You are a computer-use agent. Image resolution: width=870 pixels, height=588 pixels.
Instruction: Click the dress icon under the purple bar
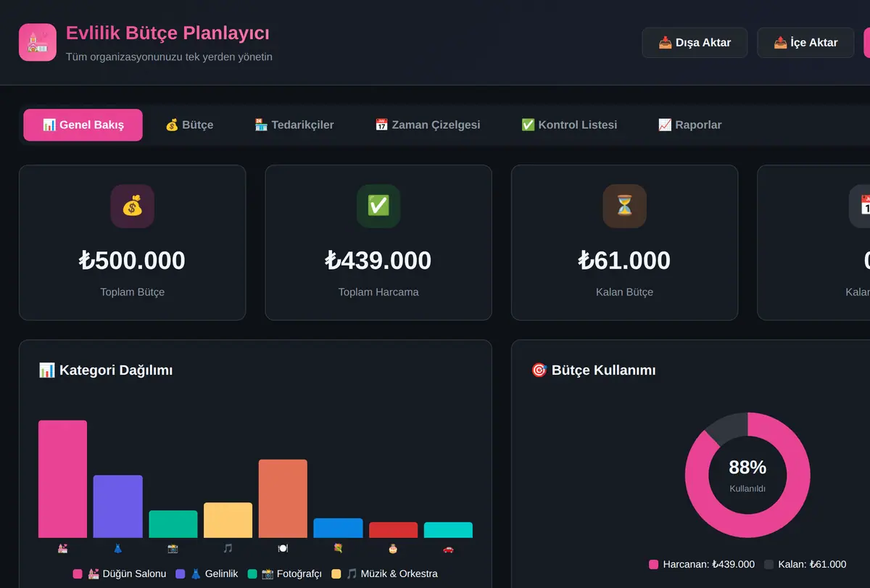pyautogui.click(x=117, y=549)
